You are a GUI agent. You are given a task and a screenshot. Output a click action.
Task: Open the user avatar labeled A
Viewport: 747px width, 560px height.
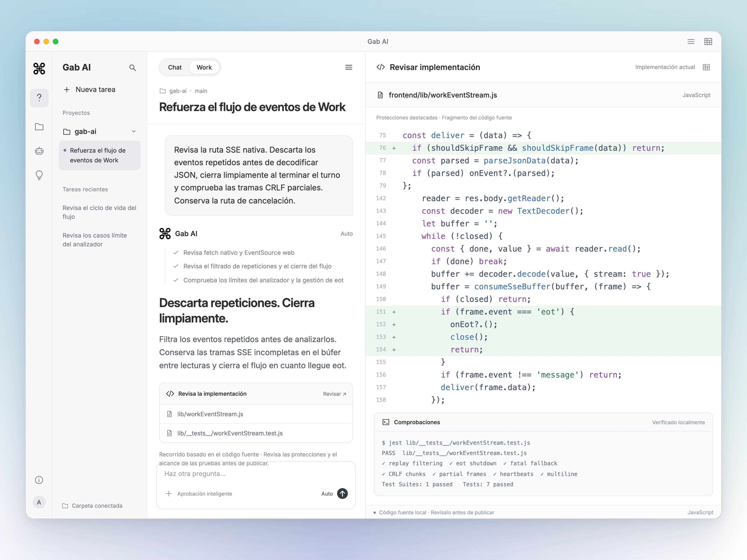(39, 502)
